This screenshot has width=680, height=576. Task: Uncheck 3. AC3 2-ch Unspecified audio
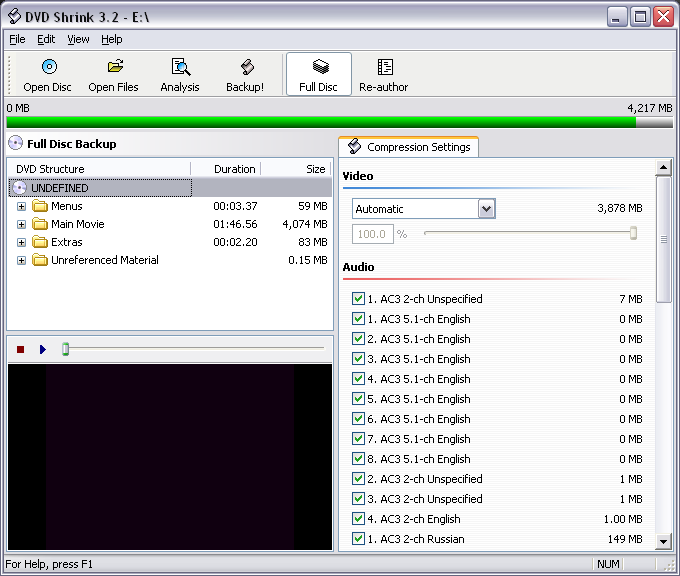[x=358, y=498]
